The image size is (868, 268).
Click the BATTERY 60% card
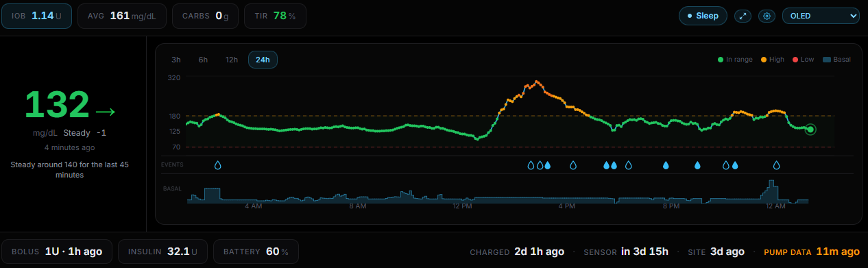click(x=256, y=252)
